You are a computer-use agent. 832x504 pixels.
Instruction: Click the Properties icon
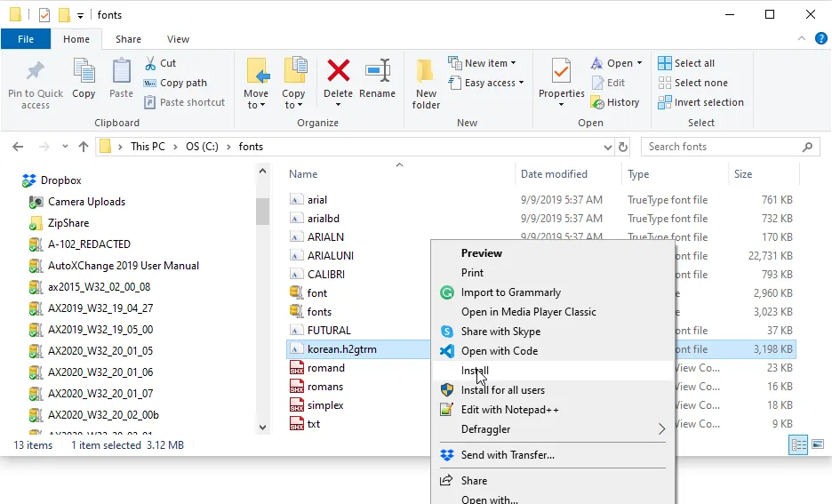[x=561, y=71]
